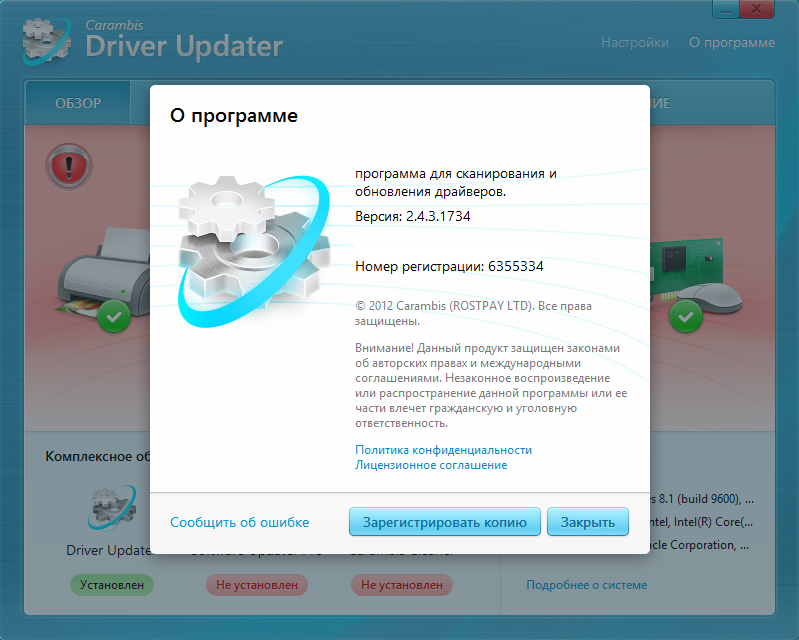Click the О программе dialog heading
The height and width of the screenshot is (640, 799).
pos(234,116)
